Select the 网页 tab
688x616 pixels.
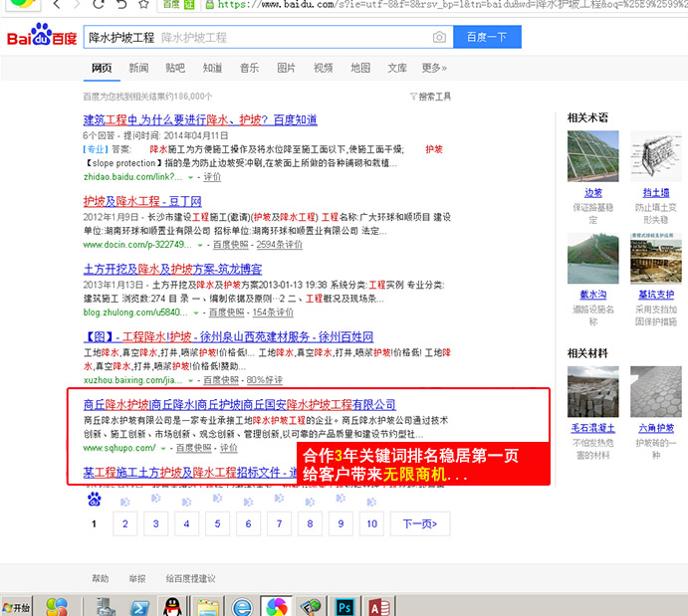pyautogui.click(x=102, y=68)
